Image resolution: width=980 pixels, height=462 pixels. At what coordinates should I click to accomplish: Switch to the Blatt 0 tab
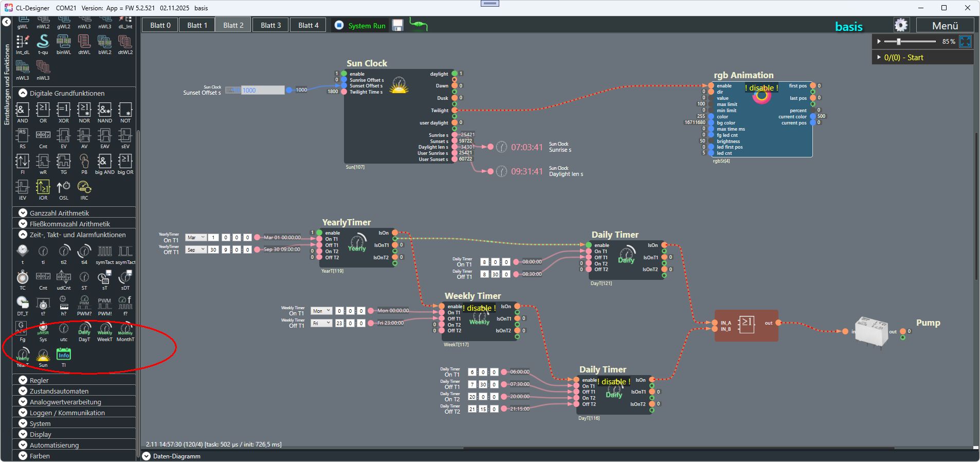tap(160, 25)
